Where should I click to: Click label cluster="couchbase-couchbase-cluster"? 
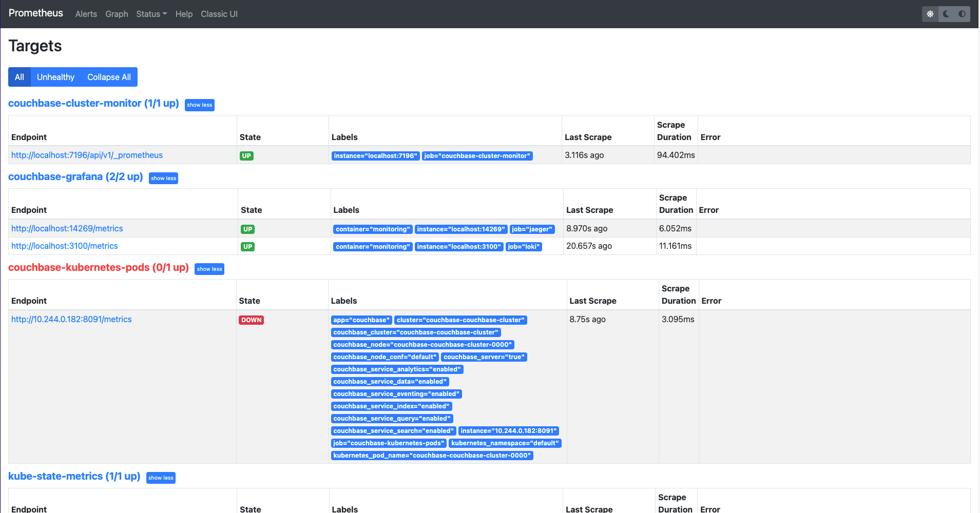[x=461, y=320]
